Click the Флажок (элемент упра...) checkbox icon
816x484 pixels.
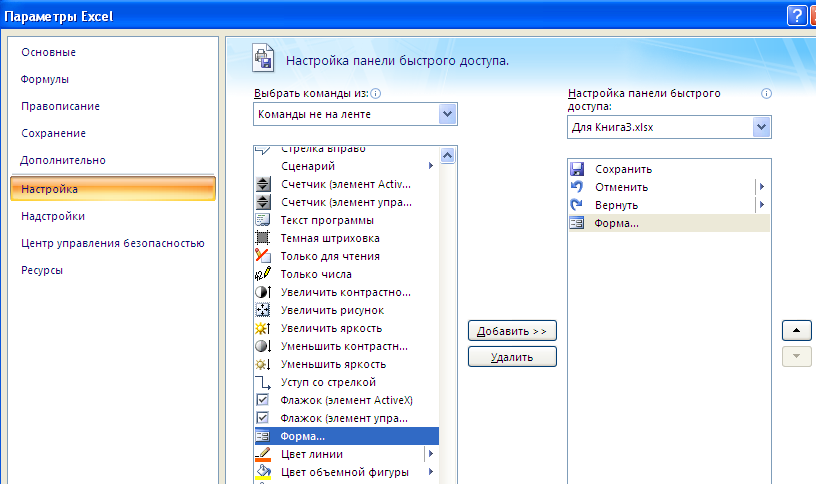coord(263,418)
